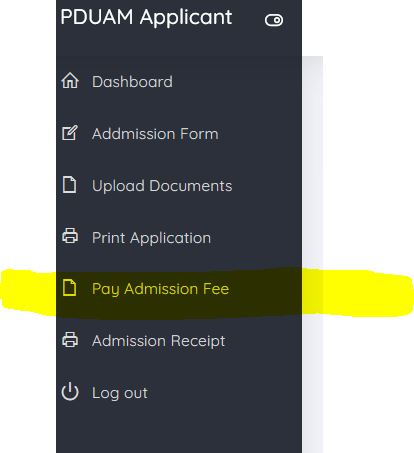
Task: Click the Log out text
Action: tap(120, 393)
